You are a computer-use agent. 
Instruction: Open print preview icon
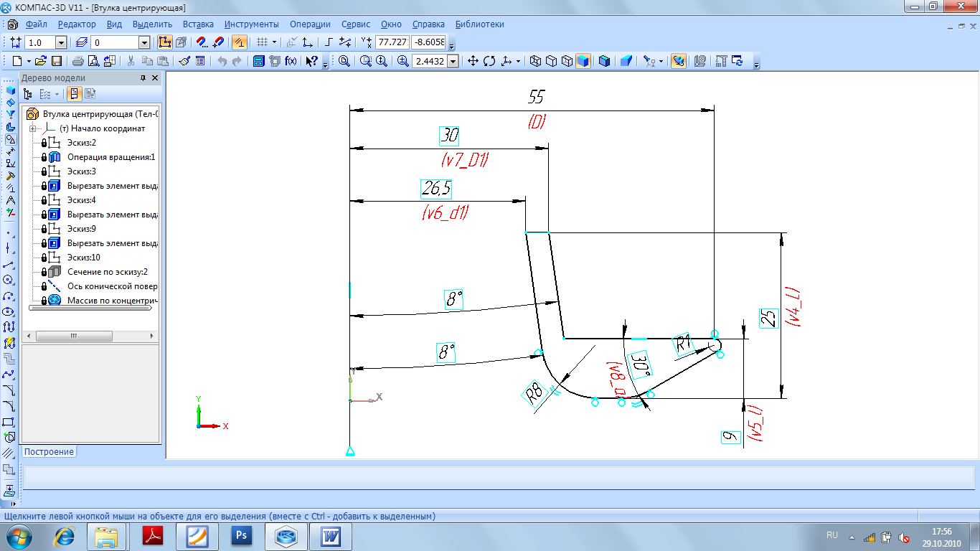coord(93,62)
